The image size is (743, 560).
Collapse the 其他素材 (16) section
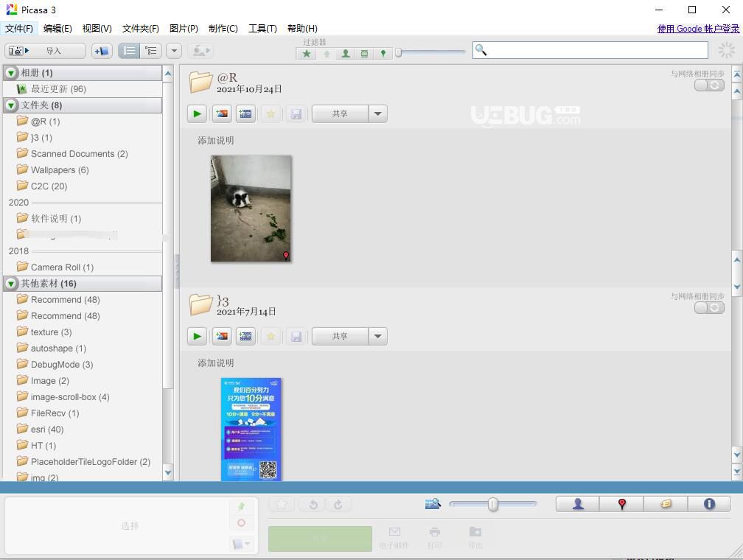(11, 284)
